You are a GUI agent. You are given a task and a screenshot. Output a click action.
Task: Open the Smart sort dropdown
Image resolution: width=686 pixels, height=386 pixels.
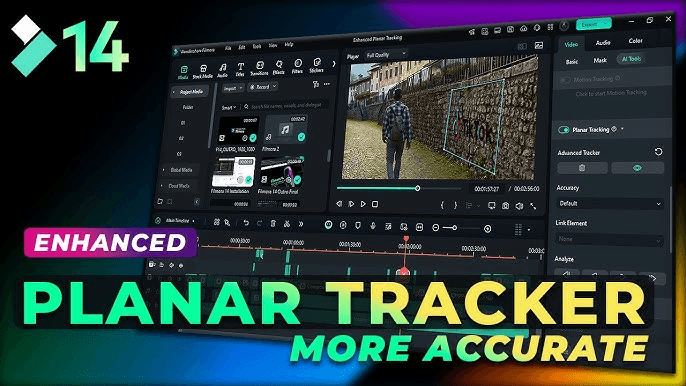229,107
